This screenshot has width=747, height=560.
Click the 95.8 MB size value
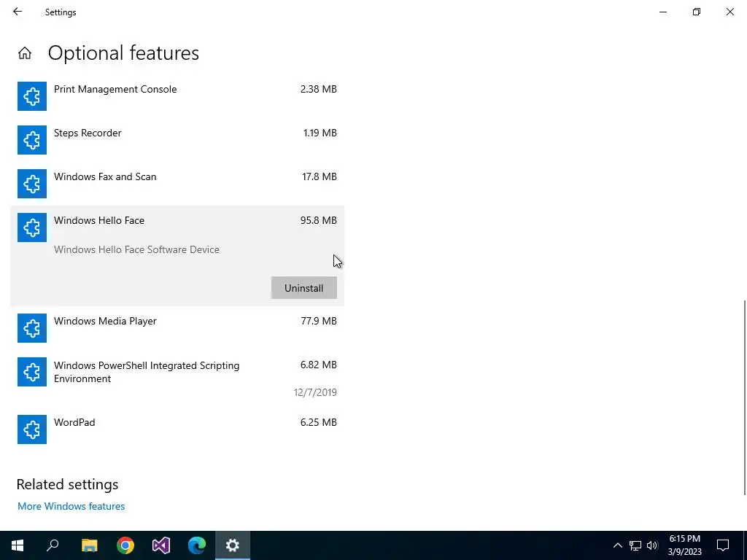click(x=318, y=220)
